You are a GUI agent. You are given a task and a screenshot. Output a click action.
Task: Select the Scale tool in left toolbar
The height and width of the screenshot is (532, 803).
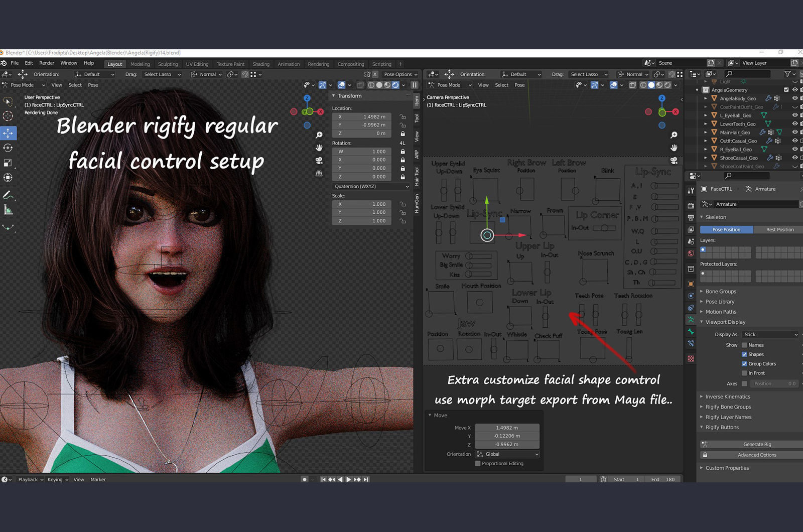(8, 163)
